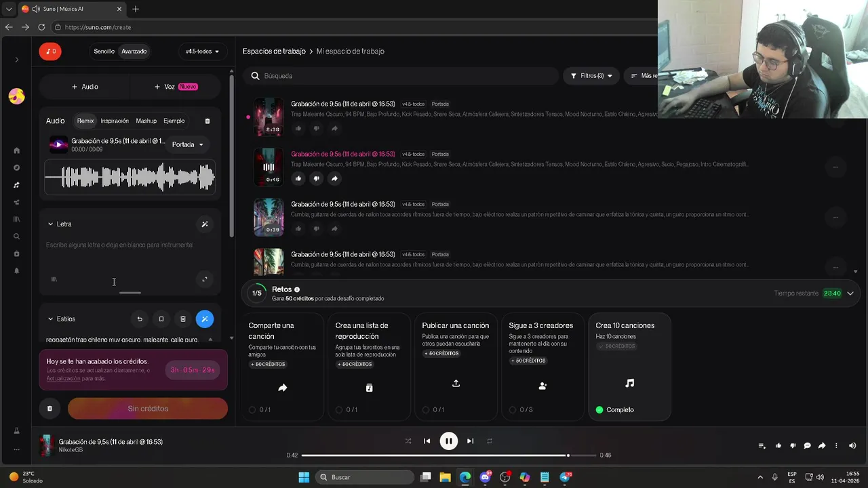Go to Home via the sidebar house icon
The image size is (868, 488).
[17, 150]
